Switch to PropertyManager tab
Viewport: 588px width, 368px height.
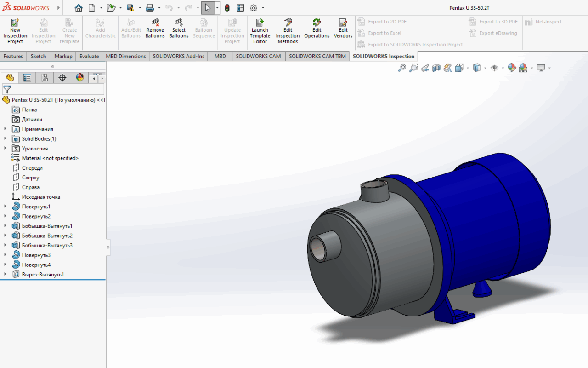pos(27,78)
